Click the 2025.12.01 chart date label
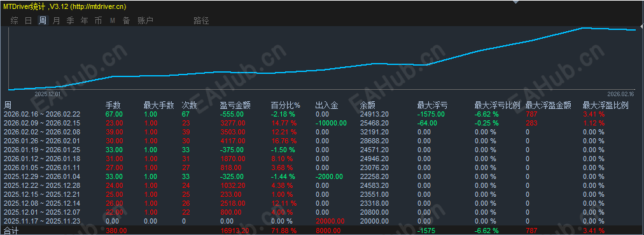Viewport: 644px width, 235px height. point(47,94)
